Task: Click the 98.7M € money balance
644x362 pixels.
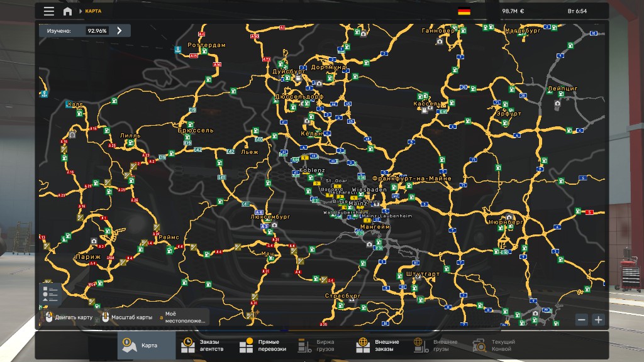Action: click(513, 11)
